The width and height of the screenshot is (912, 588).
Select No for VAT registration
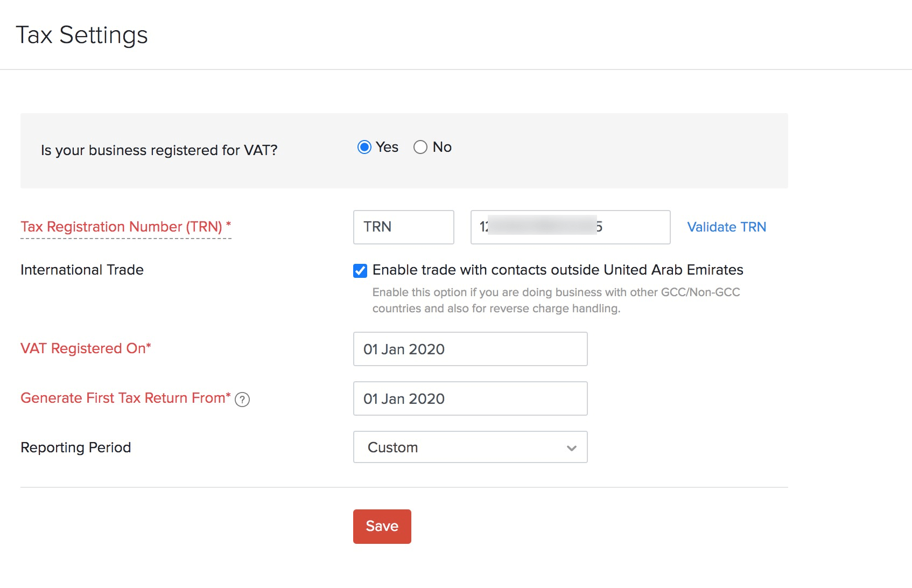(x=420, y=146)
